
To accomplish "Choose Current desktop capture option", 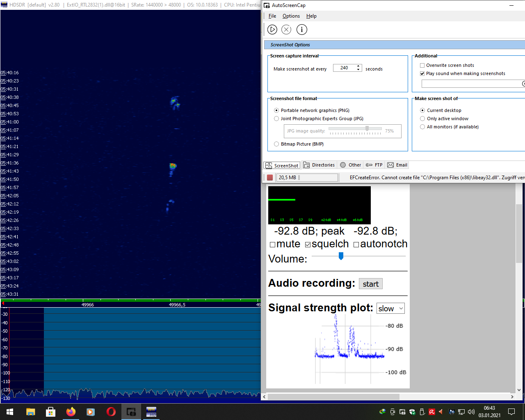I will (422, 110).
